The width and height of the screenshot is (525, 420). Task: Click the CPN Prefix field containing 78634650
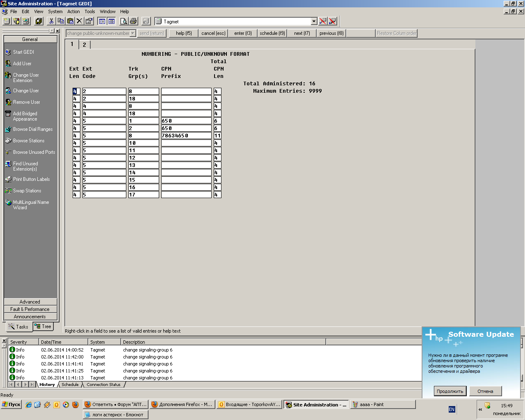point(186,136)
